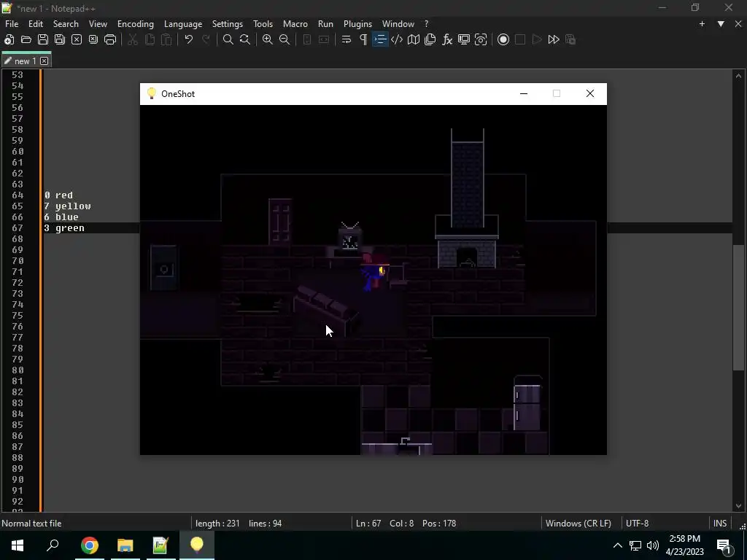
Task: Click line number 80 in the margin
Action: [x=18, y=370]
